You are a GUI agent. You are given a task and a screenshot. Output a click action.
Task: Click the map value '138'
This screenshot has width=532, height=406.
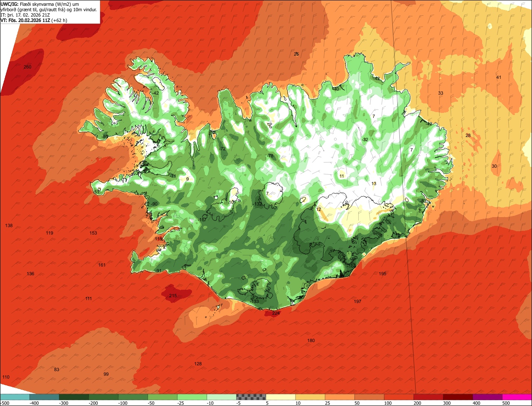click(9, 225)
